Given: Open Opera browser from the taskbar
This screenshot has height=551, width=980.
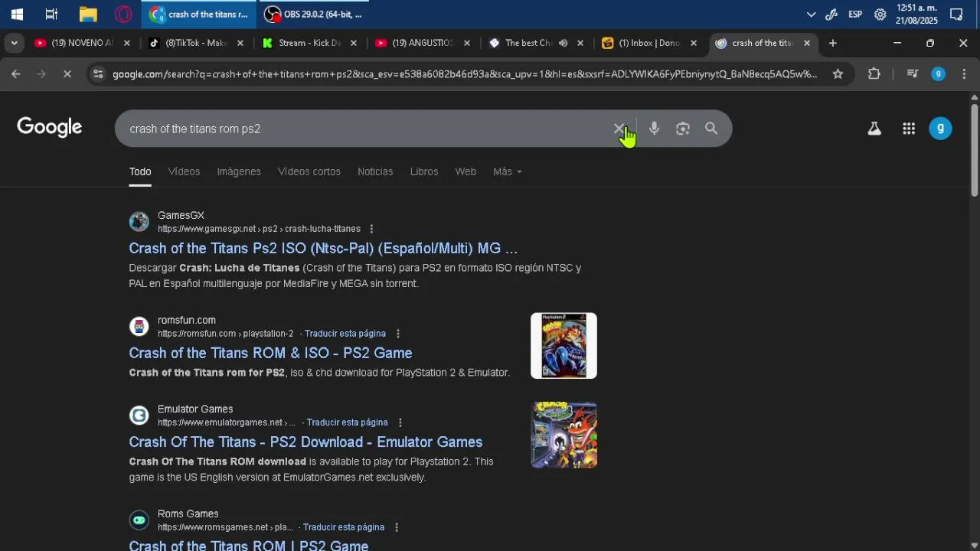Looking at the screenshot, I should coord(123,14).
